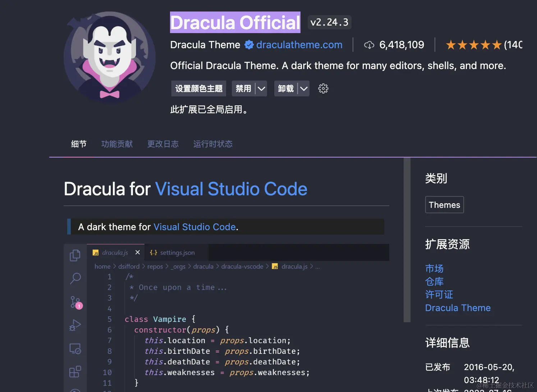Expand the 禁用 (Disable) dropdown arrow

tap(261, 88)
